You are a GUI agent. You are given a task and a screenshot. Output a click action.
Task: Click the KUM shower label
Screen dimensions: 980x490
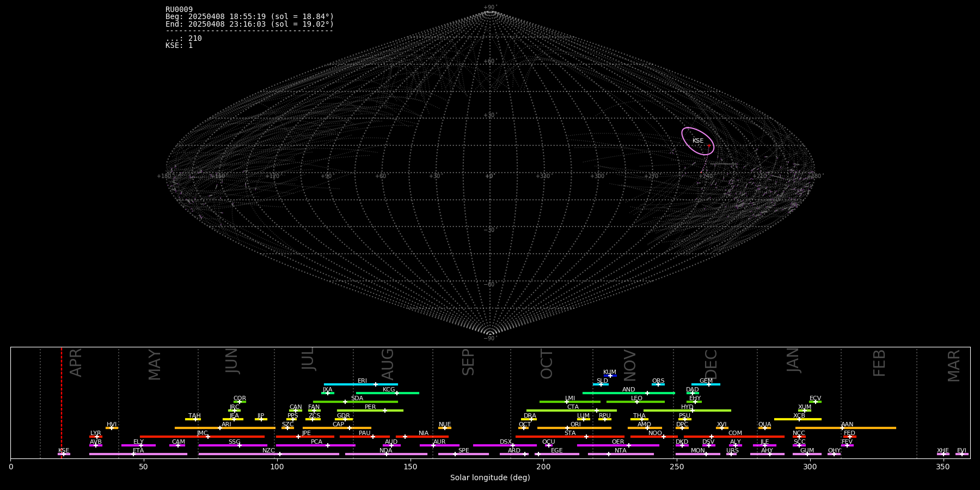610,372
